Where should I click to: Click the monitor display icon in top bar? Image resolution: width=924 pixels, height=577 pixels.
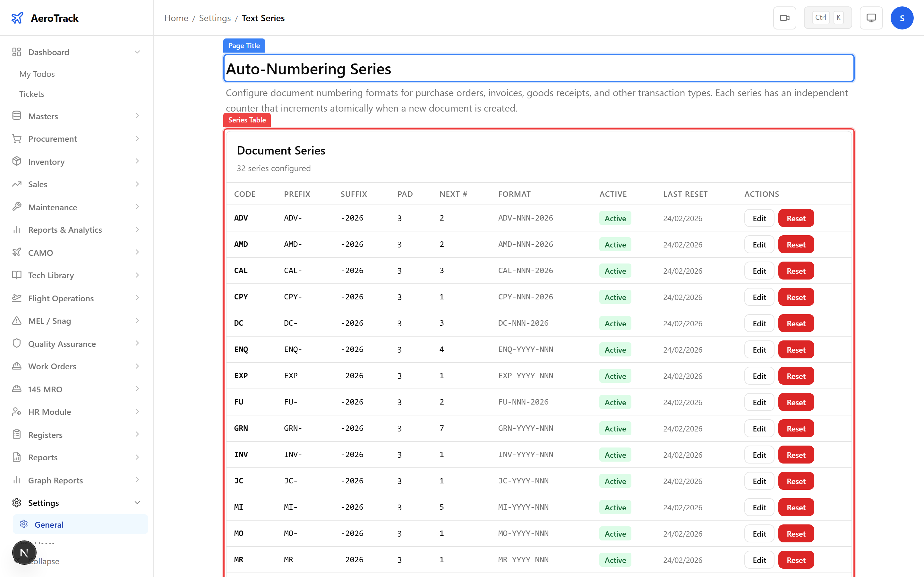coord(871,18)
